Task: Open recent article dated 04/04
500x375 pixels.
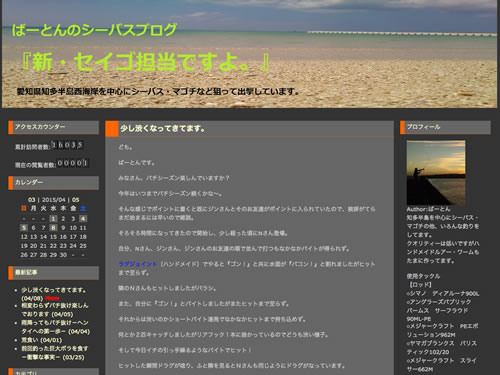Action: tap(56, 327)
